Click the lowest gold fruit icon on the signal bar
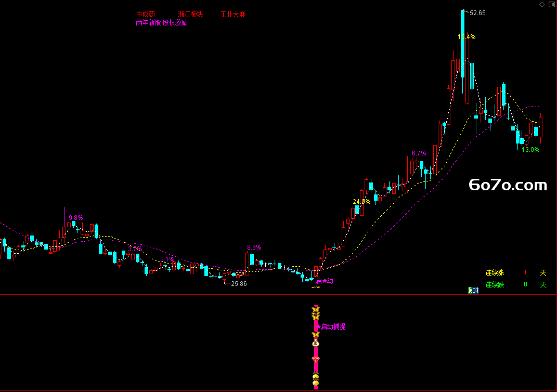The height and width of the screenshot is (392, 557). tap(316, 383)
